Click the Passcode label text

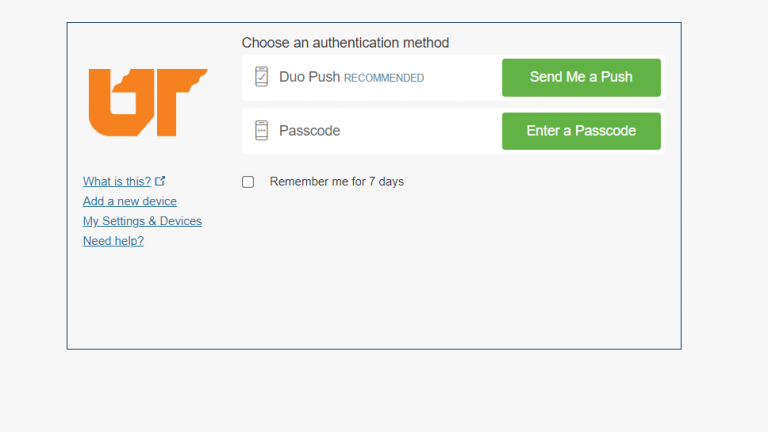pos(309,131)
